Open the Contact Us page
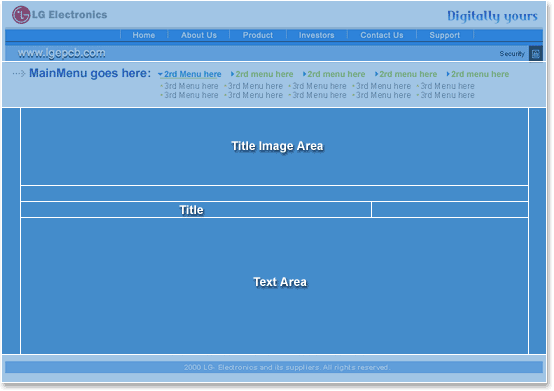Screen dimensions: 554x391 pos(382,35)
